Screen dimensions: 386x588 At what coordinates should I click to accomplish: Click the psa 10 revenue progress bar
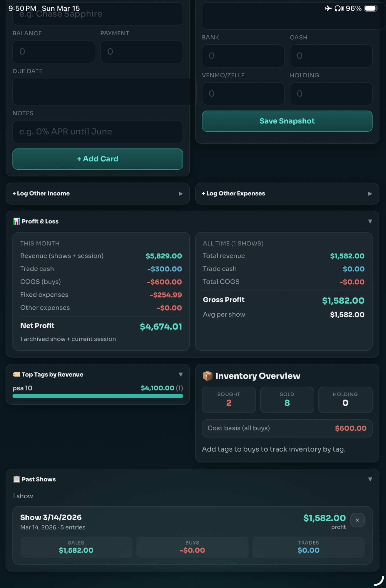[98, 396]
